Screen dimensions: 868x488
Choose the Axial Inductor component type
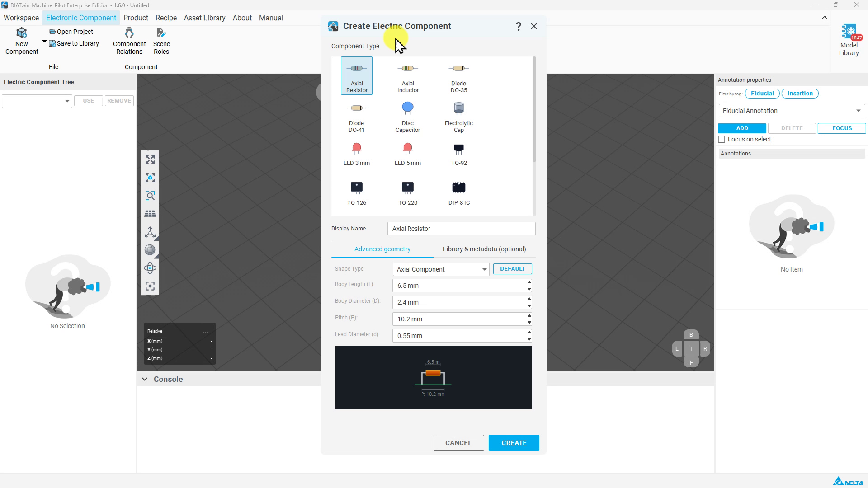coord(408,75)
